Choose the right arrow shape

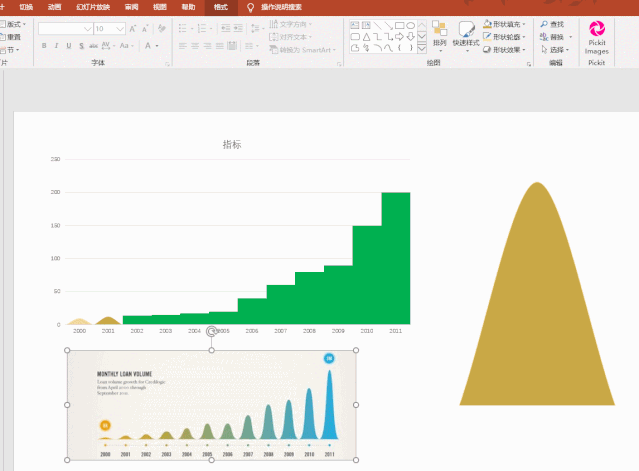point(399,37)
